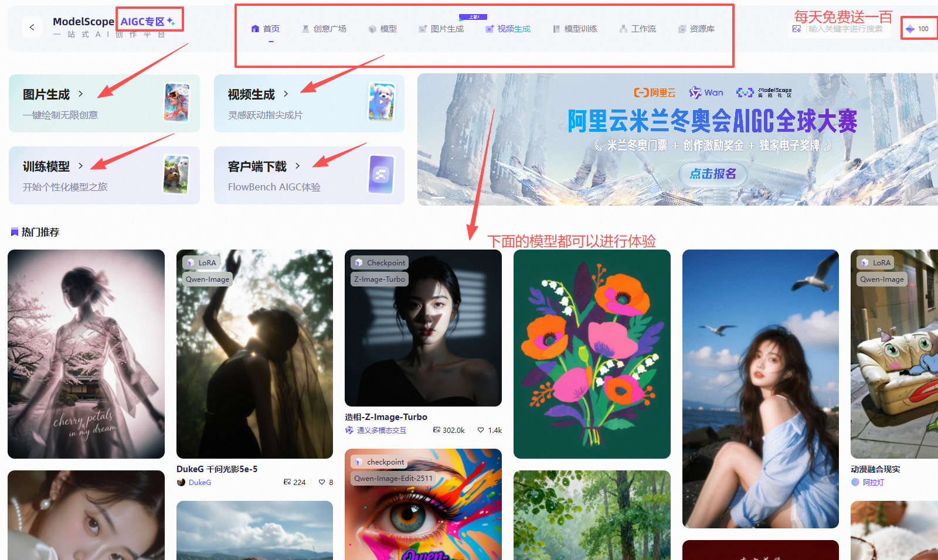The image size is (938, 560).
Task: Open the 资源库 tab
Action: coord(696,29)
